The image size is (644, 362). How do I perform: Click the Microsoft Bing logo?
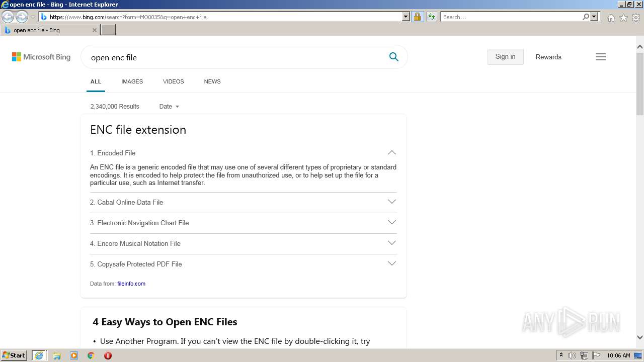pos(41,57)
